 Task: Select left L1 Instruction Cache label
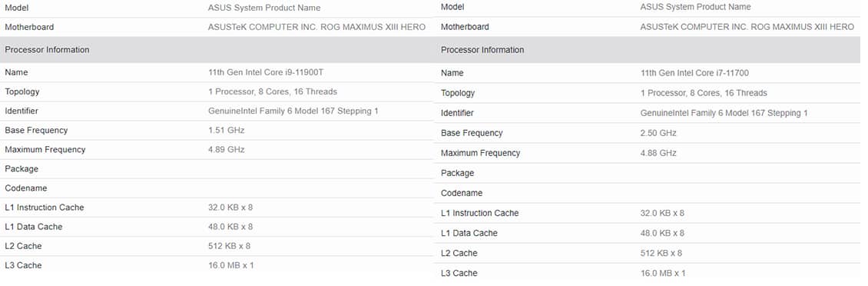pyautogui.click(x=45, y=208)
